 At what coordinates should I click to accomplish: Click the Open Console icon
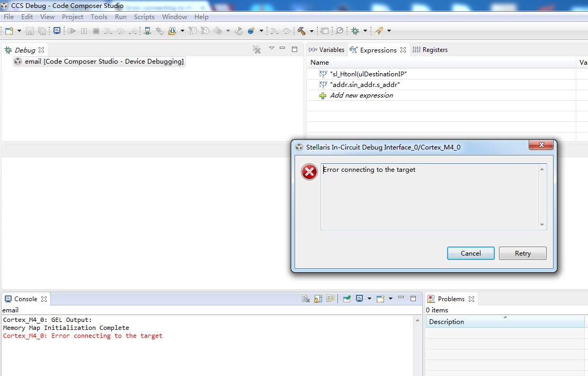[381, 299]
